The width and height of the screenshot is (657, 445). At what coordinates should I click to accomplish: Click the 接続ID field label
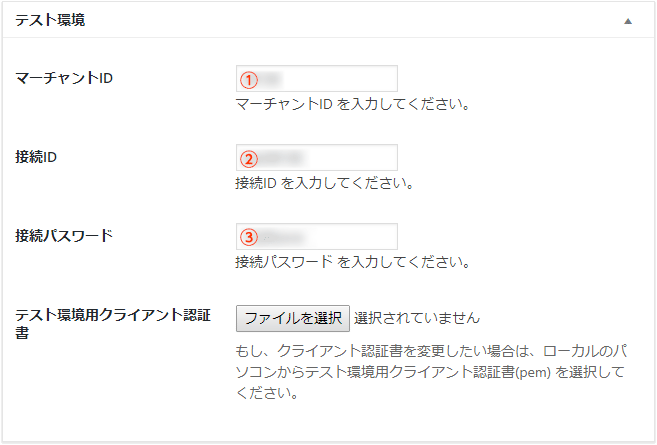pos(36,157)
